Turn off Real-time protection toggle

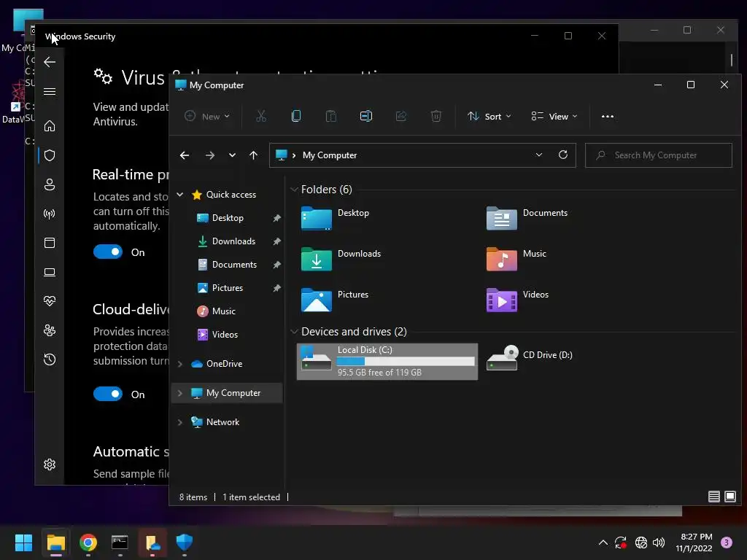coord(108,252)
